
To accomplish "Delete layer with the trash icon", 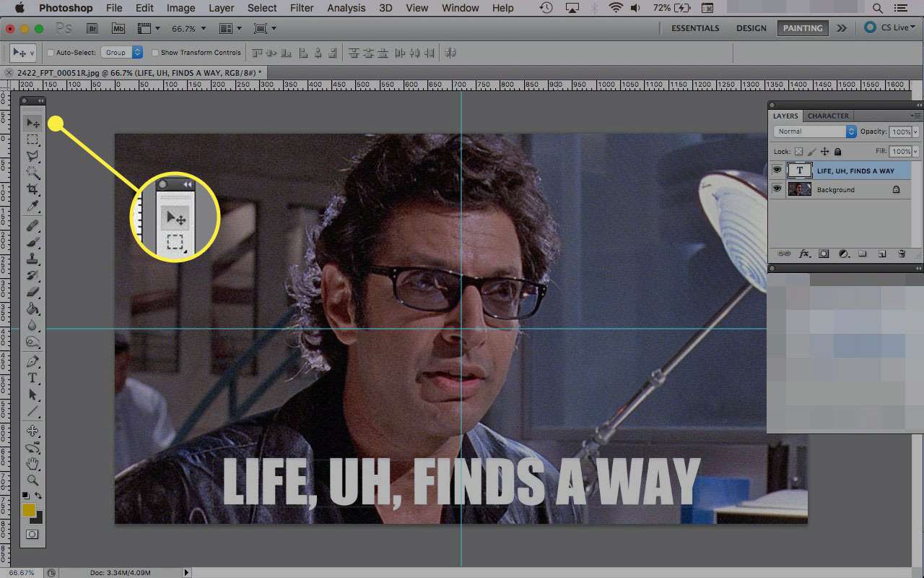I will coord(902,254).
